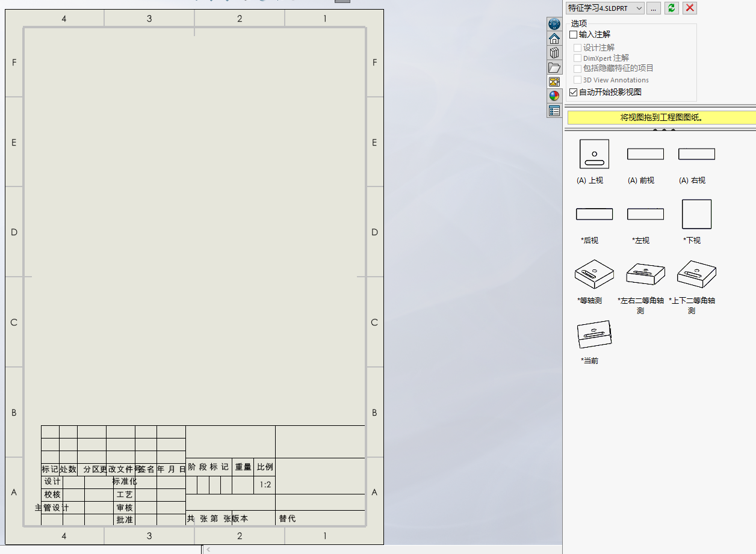Click the 阶段标记 cell in the title block
Screen dimensions: 756x554
(x=208, y=467)
